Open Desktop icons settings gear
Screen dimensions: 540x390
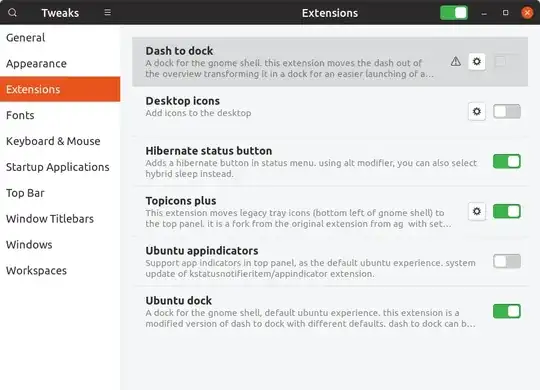477,112
